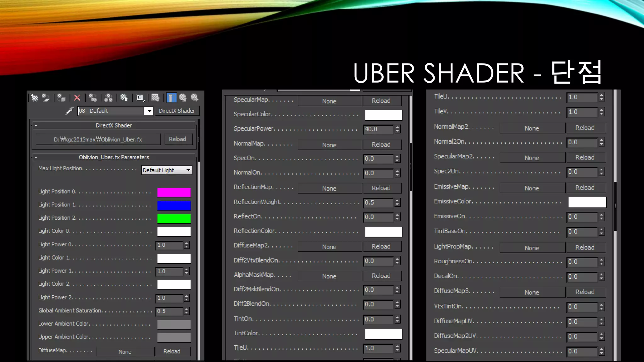Pick material with the eyedropper tool
Image resolution: width=644 pixels, height=362 pixels.
[69, 111]
